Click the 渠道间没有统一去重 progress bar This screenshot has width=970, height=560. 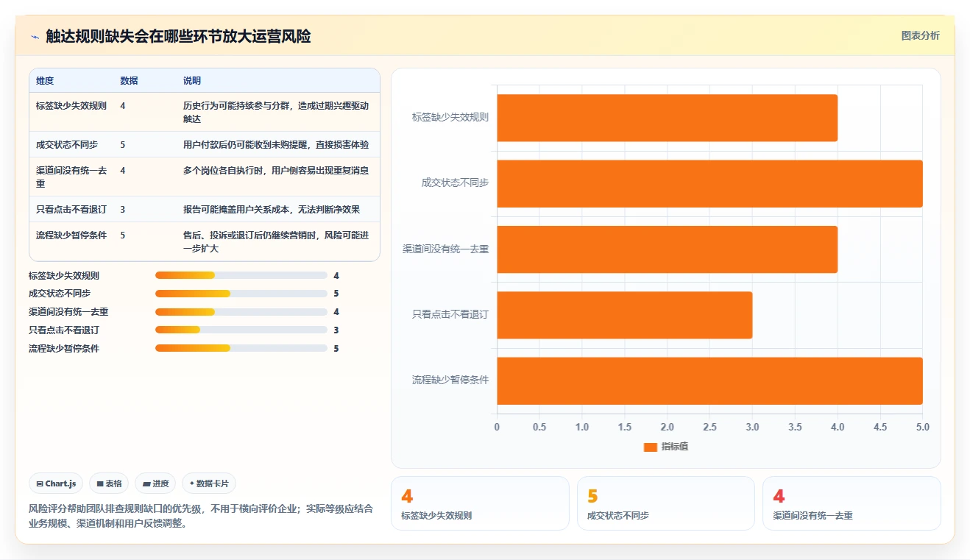241,312
